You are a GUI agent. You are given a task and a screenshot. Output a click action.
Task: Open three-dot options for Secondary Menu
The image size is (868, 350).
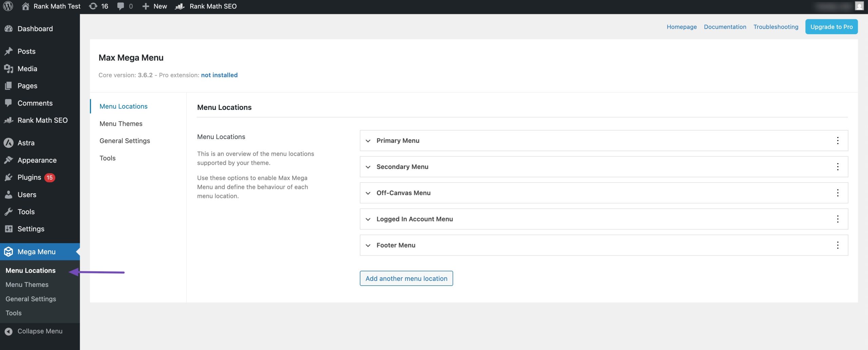click(837, 167)
